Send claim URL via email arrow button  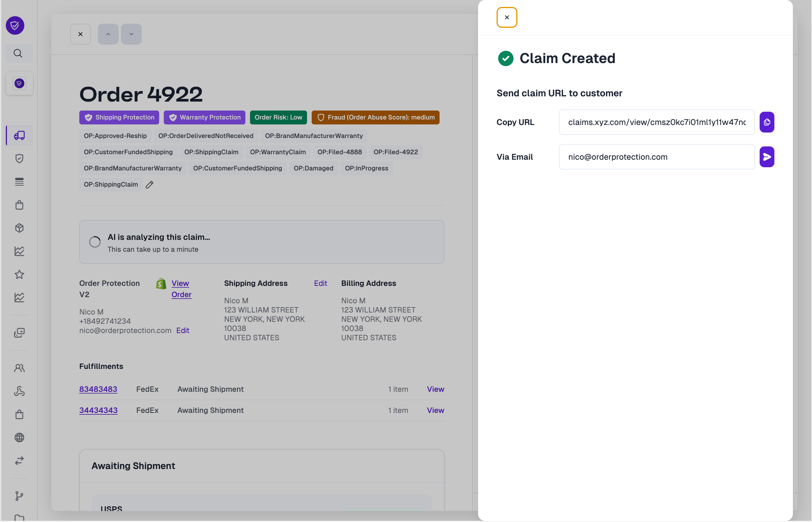(x=767, y=157)
